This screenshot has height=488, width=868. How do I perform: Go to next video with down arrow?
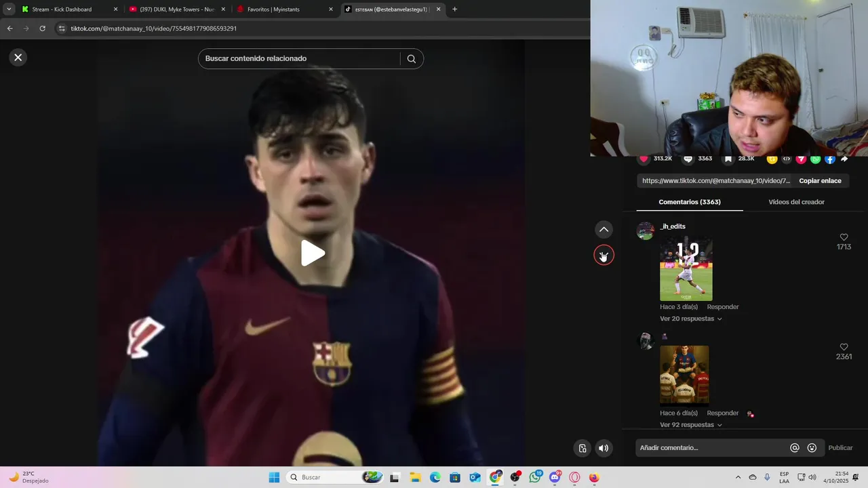point(604,256)
